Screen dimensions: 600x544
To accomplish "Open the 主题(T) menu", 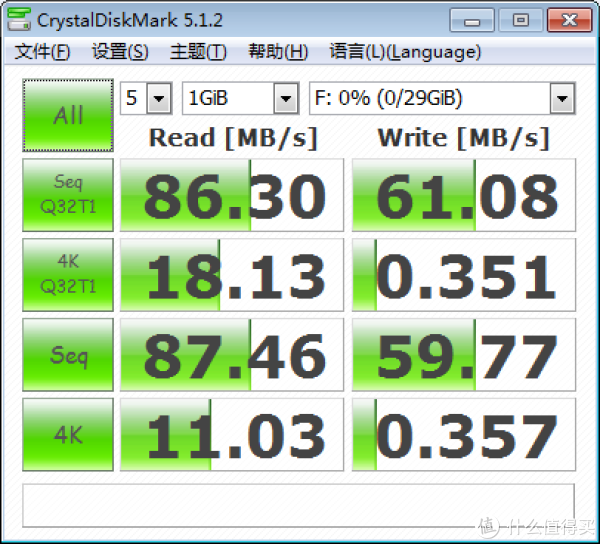I will pyautogui.click(x=198, y=52).
